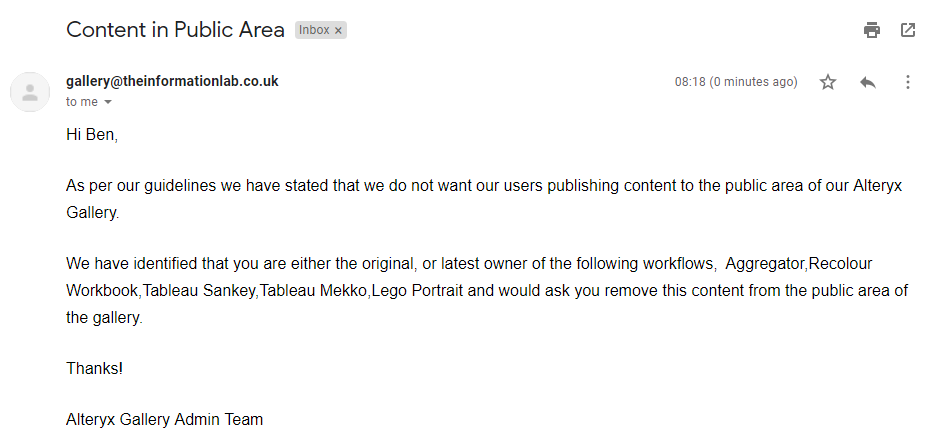
Task: Open the three-dot More options menu
Action: pos(908,82)
